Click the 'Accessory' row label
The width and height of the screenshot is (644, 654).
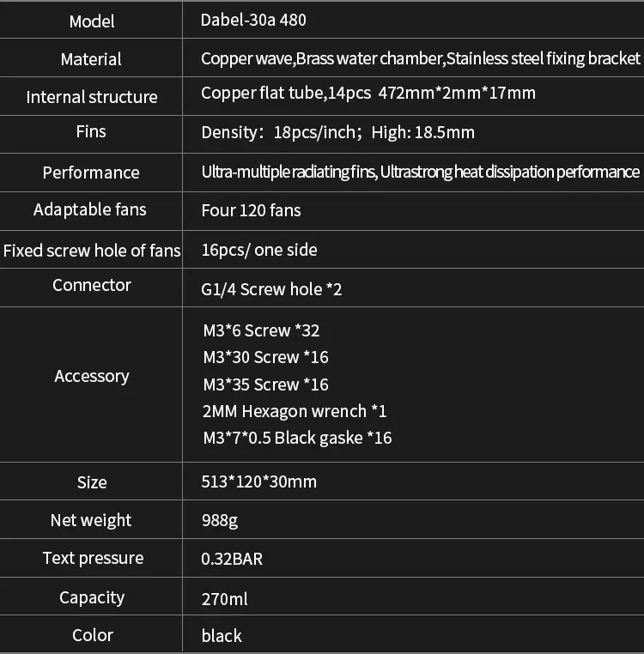[x=91, y=376]
